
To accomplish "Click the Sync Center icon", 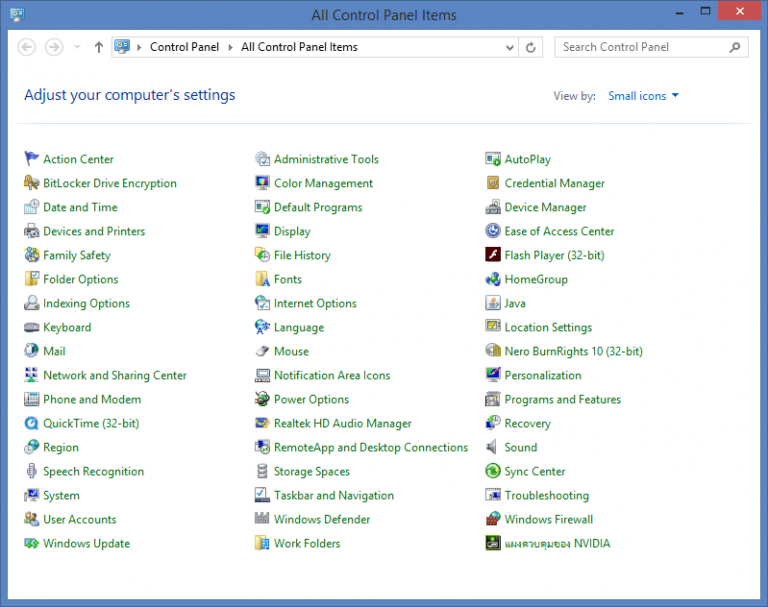I will coord(493,471).
